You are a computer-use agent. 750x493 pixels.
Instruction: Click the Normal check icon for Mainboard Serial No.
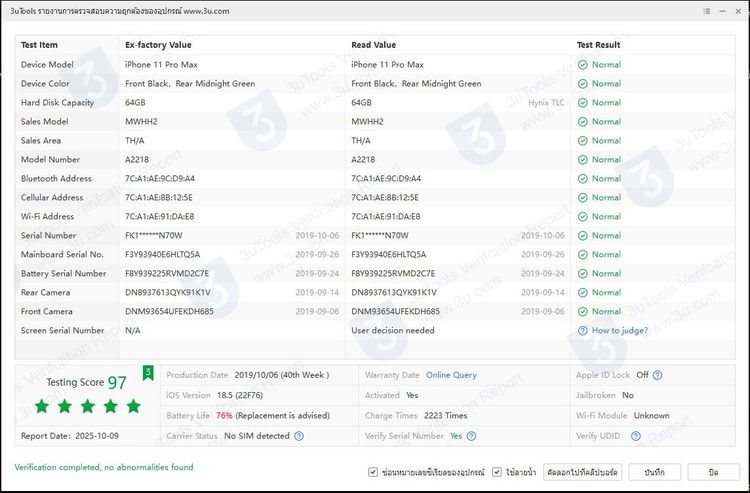pyautogui.click(x=582, y=254)
